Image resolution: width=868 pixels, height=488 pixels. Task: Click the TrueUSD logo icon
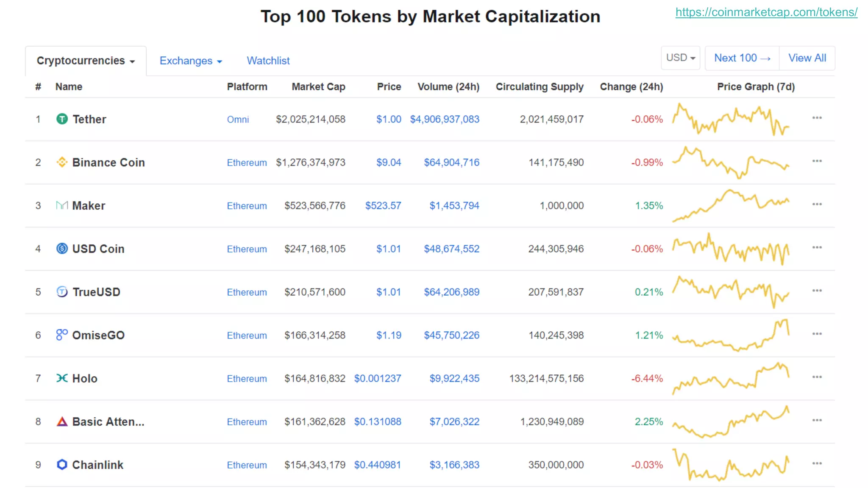pyautogui.click(x=62, y=292)
